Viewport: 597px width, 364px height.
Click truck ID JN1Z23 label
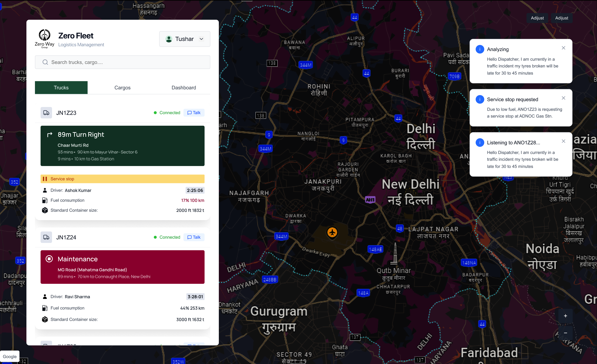(66, 113)
